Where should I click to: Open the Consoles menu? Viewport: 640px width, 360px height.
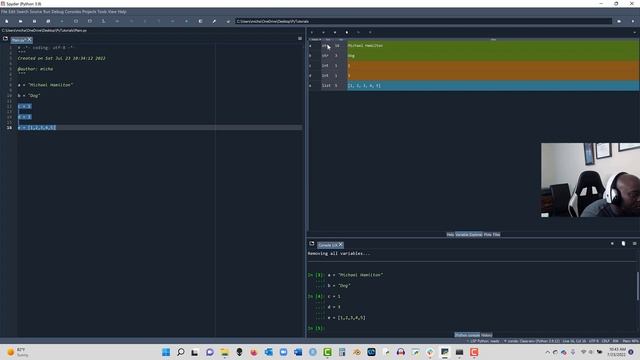coord(73,12)
